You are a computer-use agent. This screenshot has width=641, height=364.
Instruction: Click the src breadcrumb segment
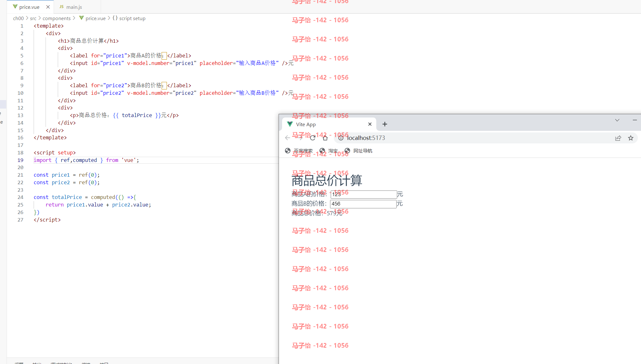coord(33,18)
